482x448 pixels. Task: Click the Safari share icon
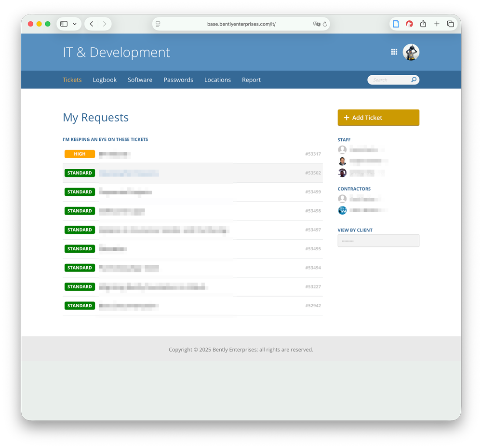423,24
